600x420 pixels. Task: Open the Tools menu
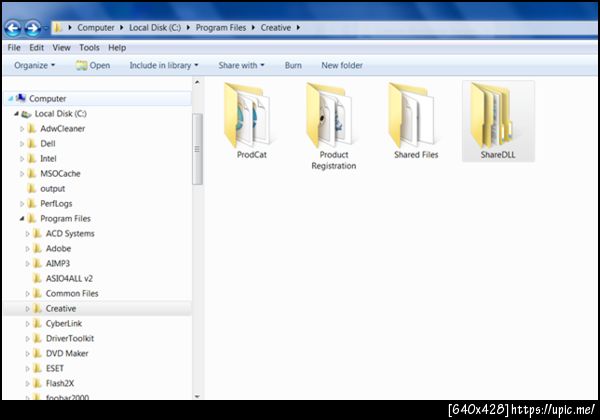(x=90, y=48)
